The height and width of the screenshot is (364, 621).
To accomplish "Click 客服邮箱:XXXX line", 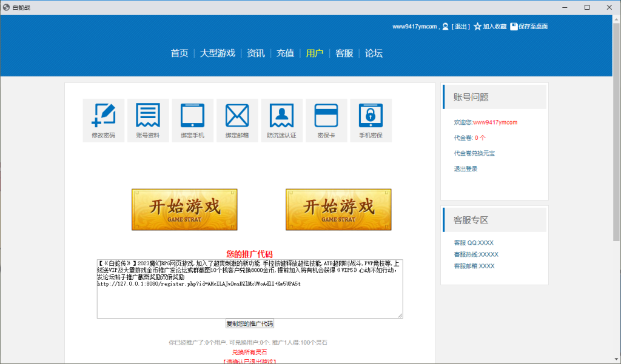I will pyautogui.click(x=474, y=266).
